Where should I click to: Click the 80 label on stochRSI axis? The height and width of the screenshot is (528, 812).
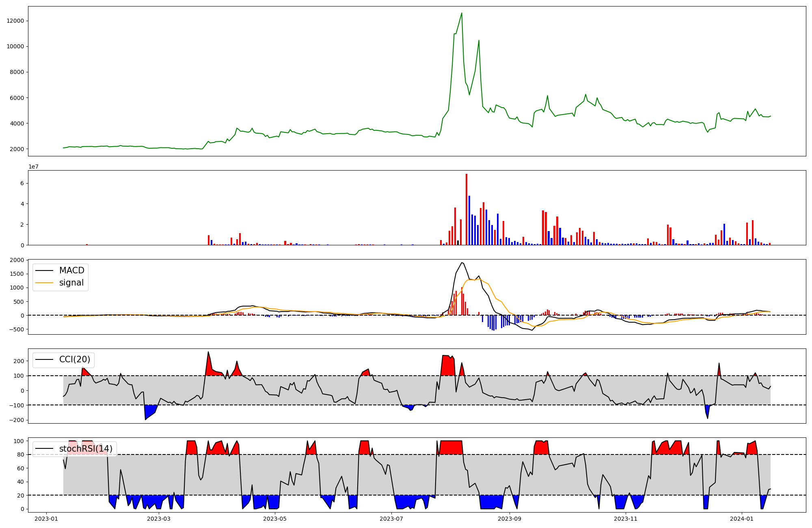tap(20, 454)
